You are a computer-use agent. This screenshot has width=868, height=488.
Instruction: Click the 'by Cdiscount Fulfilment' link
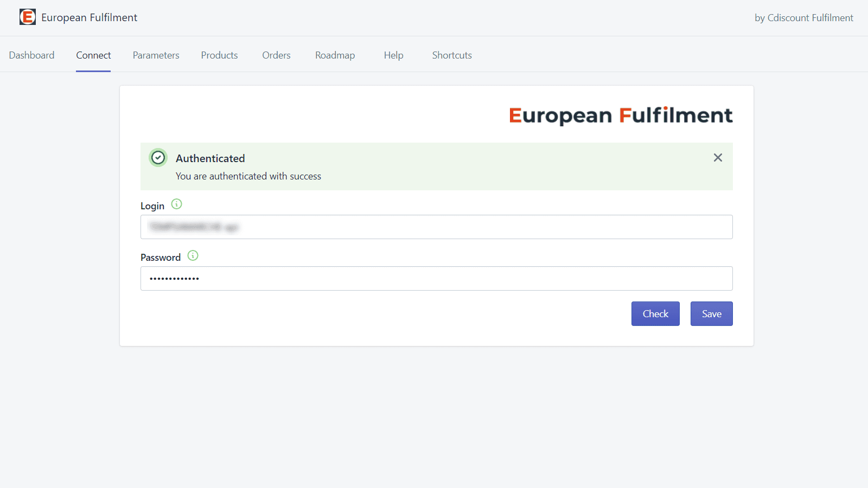(803, 17)
